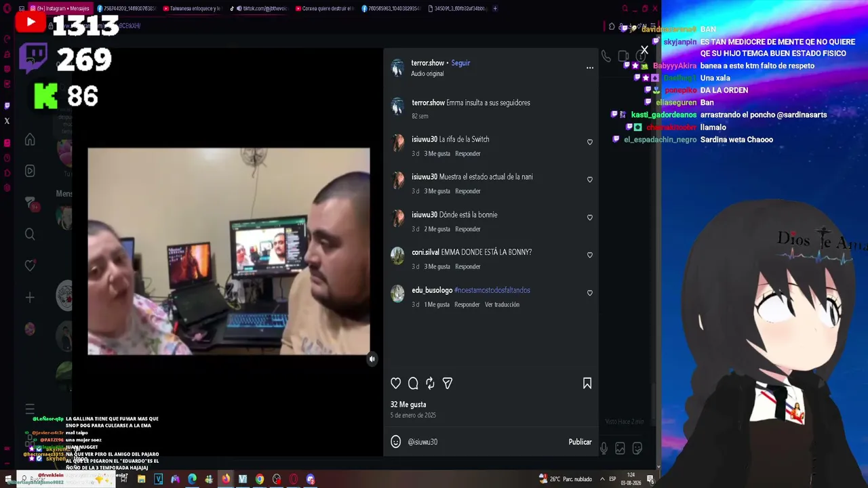Switch to the tiktok.com browser tab

pyautogui.click(x=258, y=9)
